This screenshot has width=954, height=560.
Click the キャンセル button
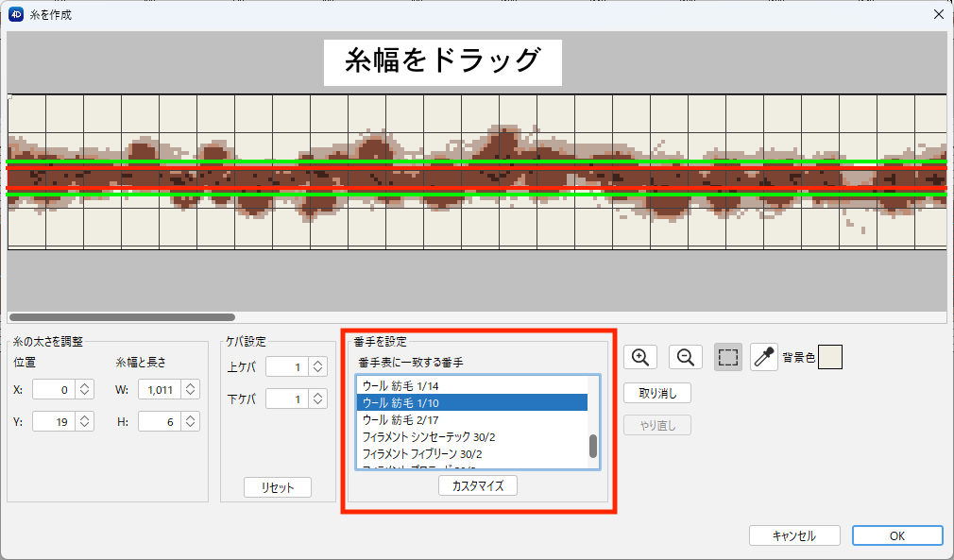794,535
